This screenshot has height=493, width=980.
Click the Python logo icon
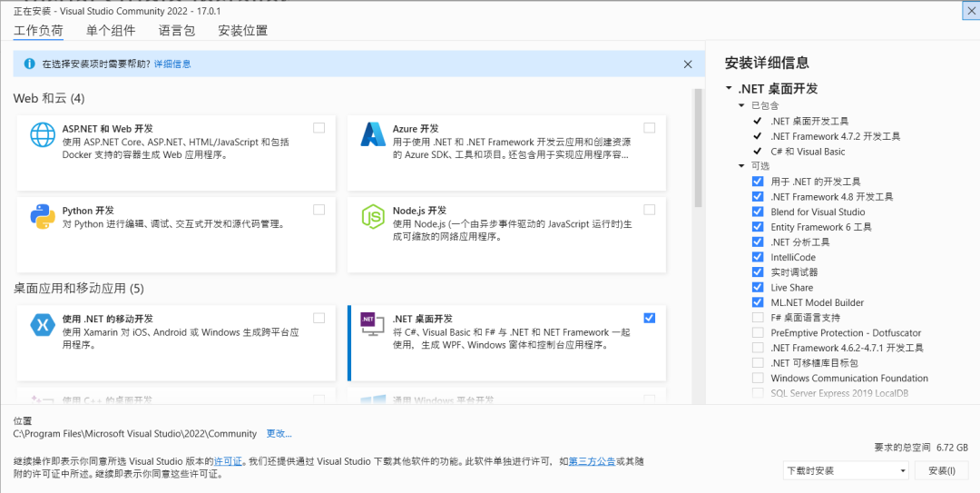[x=43, y=216]
